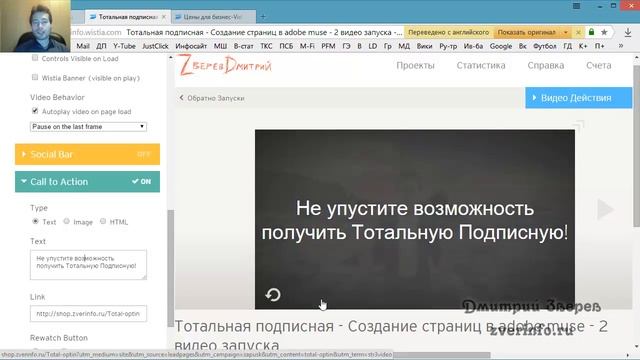Image resolution: width=640 pixels, height=360 pixels.
Task: Toggle Controls Visible on Load checkbox
Action: tap(35, 58)
